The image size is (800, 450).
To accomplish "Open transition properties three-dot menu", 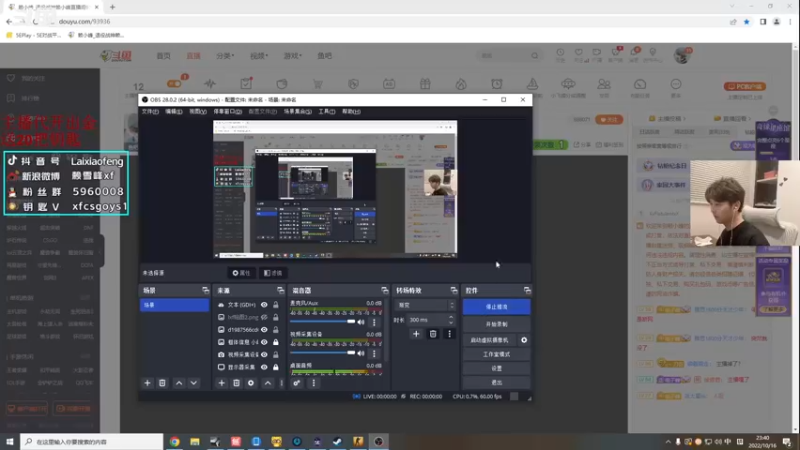I will 449,334.
